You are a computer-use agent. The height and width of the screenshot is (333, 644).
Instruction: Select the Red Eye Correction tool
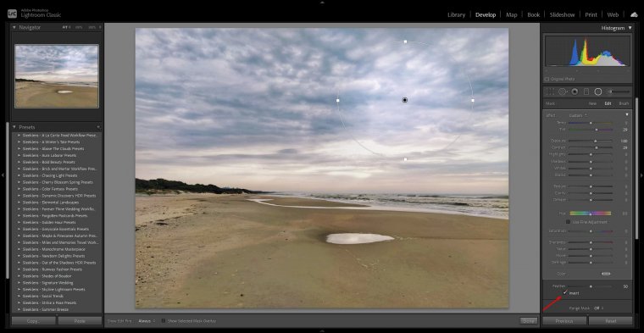575,92
